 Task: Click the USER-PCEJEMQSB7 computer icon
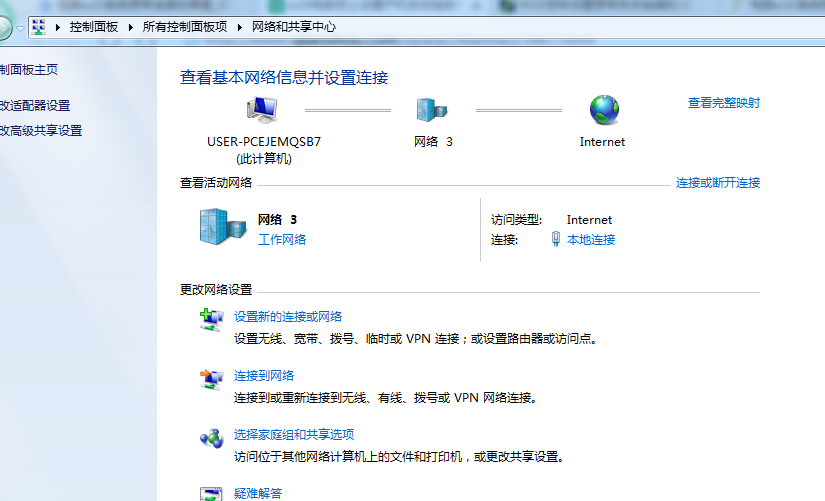coord(262,110)
